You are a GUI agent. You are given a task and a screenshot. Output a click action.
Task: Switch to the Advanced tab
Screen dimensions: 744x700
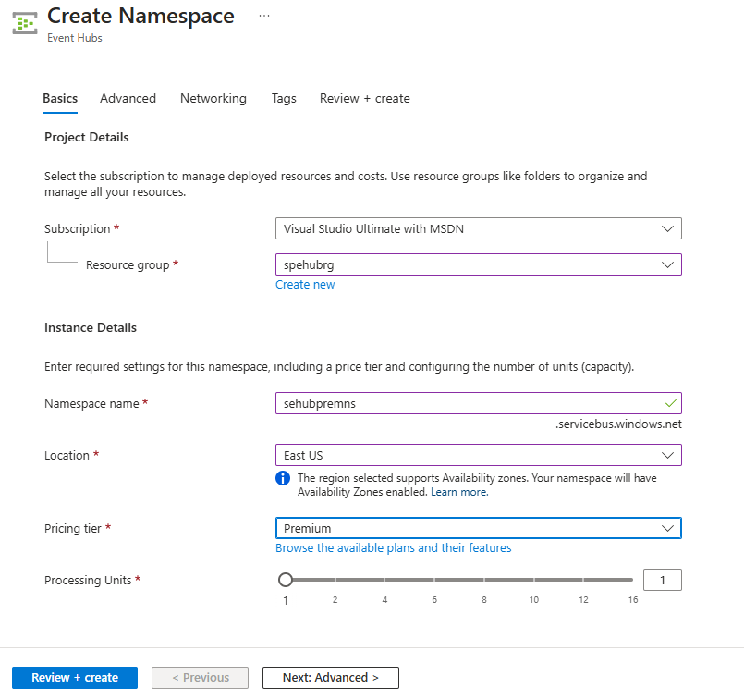128,98
